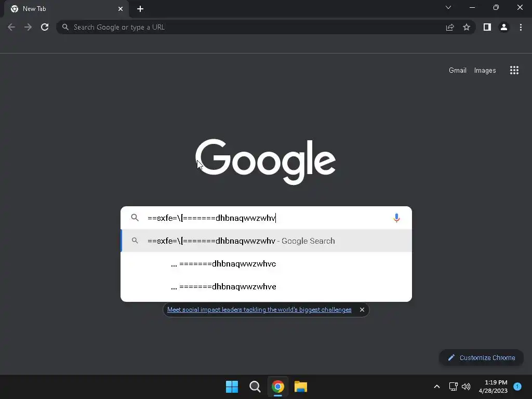This screenshot has height=399, width=532.
Task: Expand the tab search chevron
Action: (x=448, y=7)
